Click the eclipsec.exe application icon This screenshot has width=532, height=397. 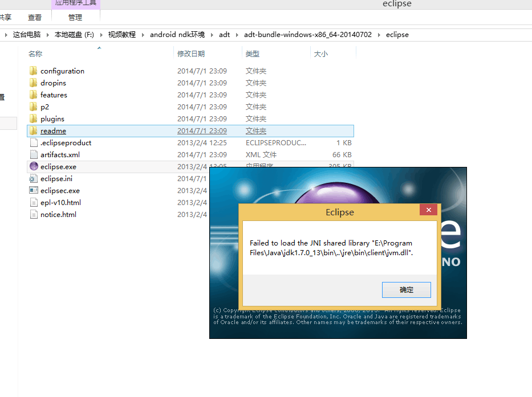[x=33, y=190]
